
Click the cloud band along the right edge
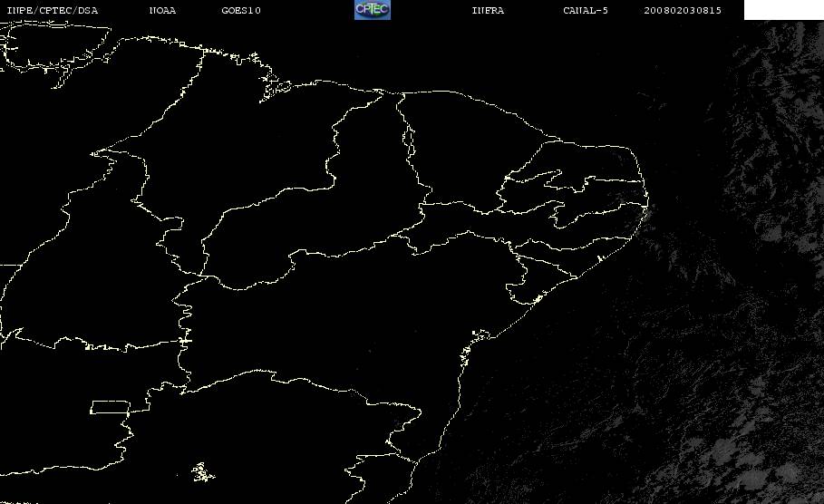(778, 158)
